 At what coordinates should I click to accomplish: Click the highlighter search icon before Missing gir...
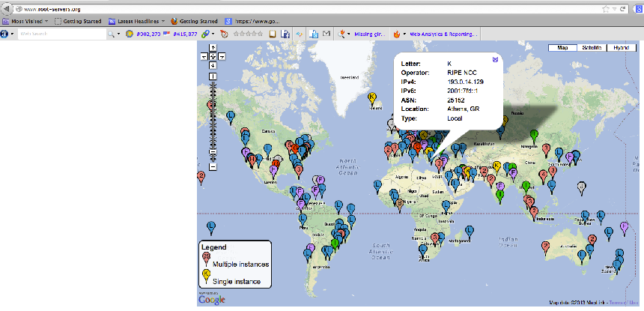(341, 34)
